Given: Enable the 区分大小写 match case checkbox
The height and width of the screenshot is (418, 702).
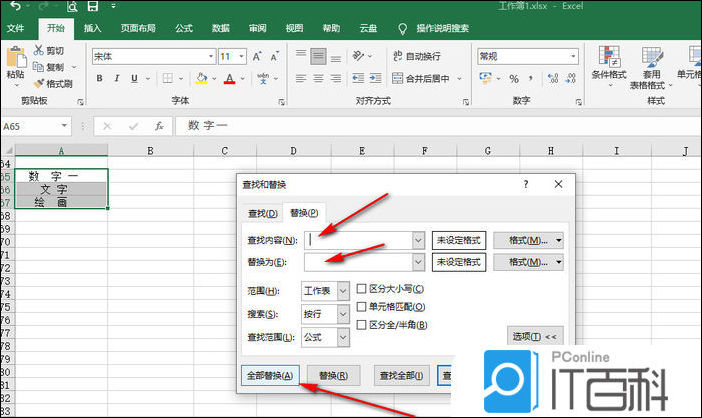Looking at the screenshot, I should (x=363, y=289).
